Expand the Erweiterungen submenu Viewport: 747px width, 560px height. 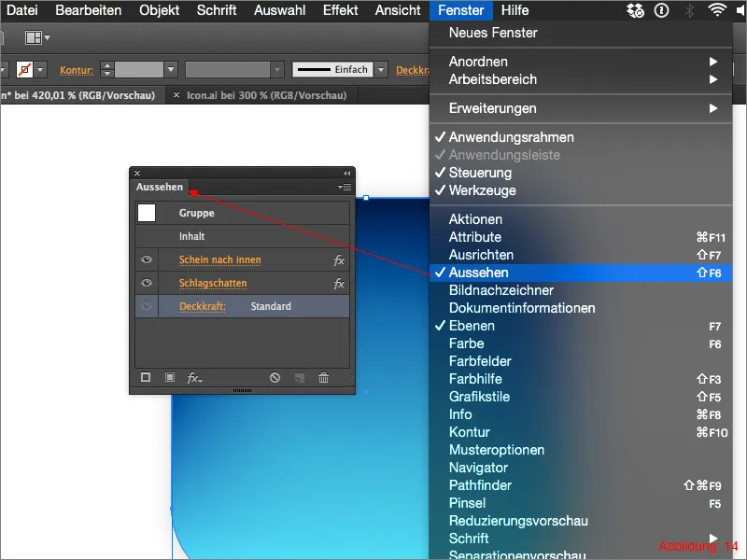pos(581,108)
